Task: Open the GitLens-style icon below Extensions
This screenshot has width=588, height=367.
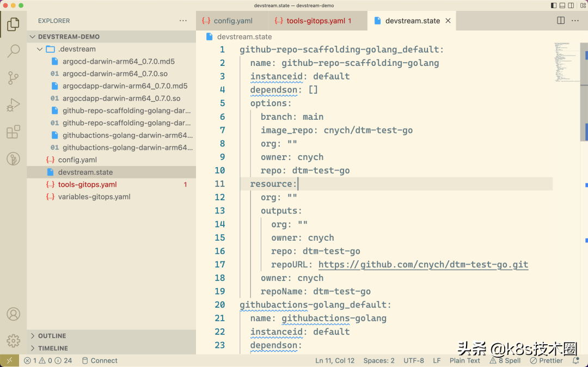Action: 13,159
